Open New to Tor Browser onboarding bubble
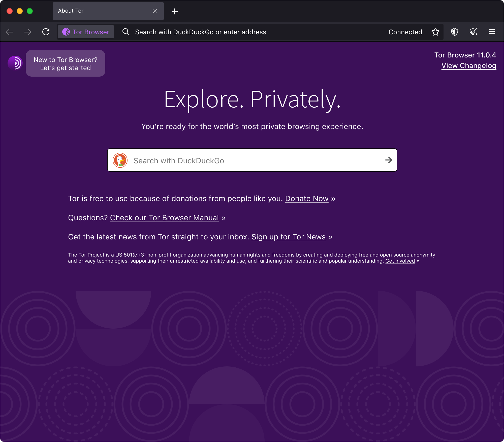 pyautogui.click(x=66, y=63)
